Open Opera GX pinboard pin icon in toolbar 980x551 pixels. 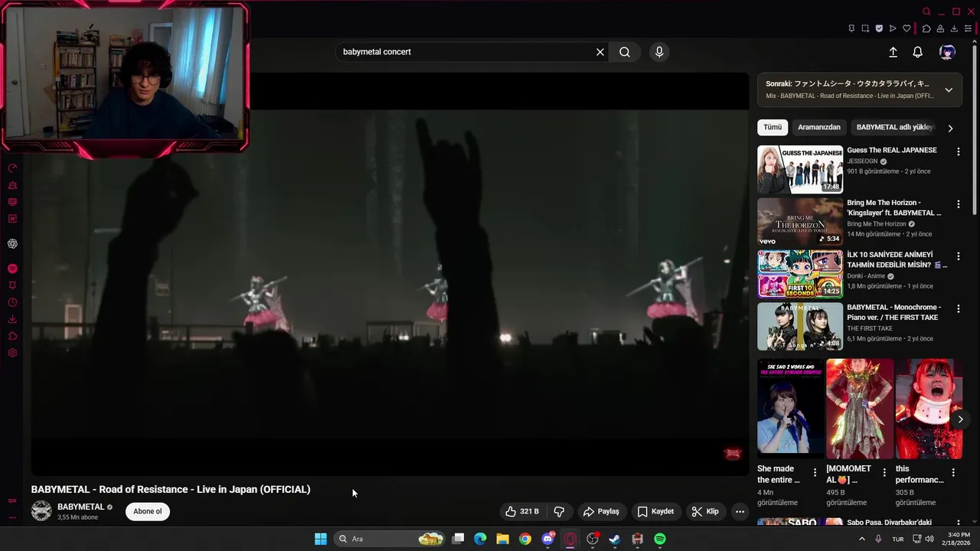click(x=851, y=28)
